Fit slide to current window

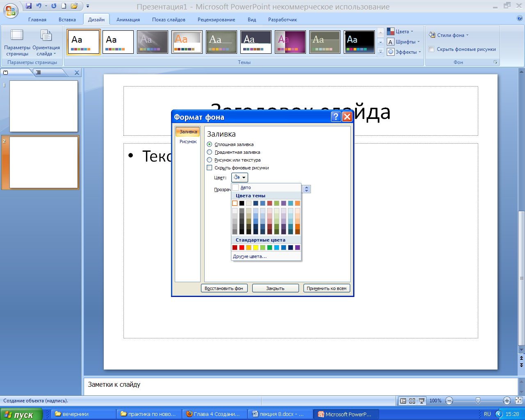[x=519, y=401]
